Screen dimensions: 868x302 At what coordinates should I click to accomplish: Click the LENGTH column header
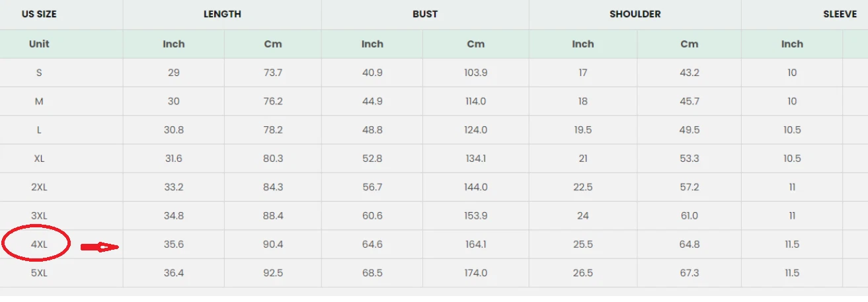(x=222, y=14)
